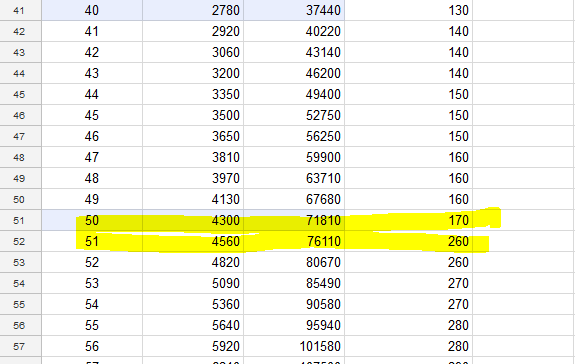Click cell containing 63710
Viewport: 575px width, 364px height.
pyautogui.click(x=294, y=178)
